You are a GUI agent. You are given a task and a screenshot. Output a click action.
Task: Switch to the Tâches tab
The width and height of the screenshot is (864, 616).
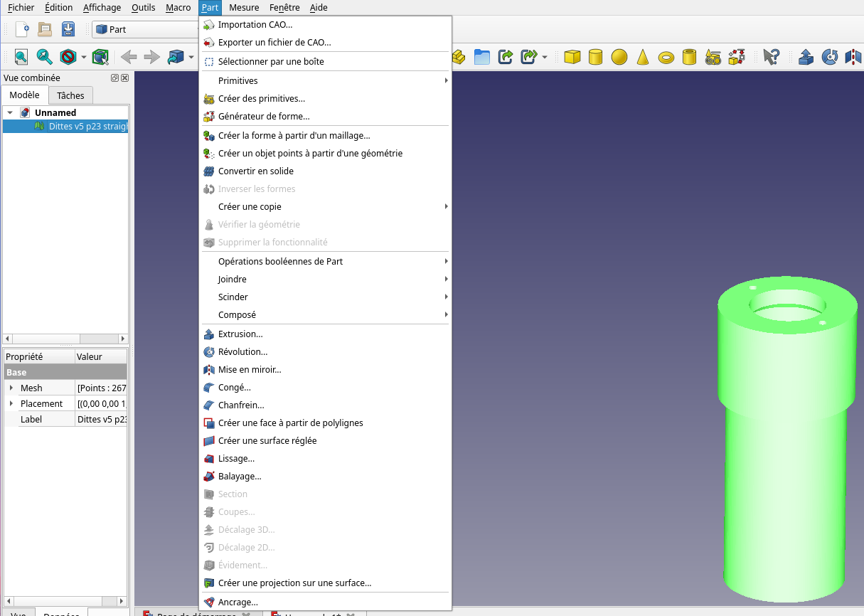tap(70, 95)
